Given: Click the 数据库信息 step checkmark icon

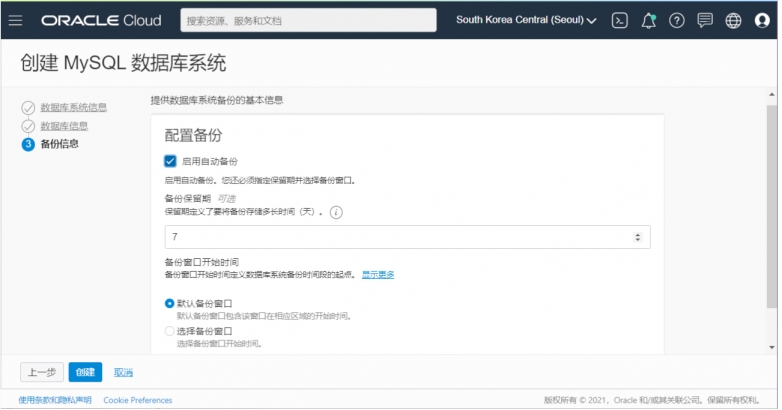Looking at the screenshot, I should pos(28,126).
